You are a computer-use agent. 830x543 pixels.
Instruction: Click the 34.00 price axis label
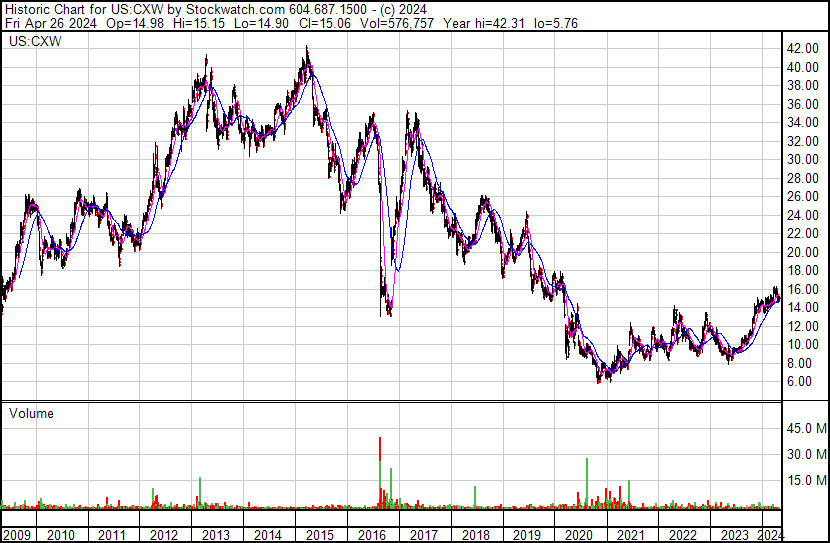[803, 123]
